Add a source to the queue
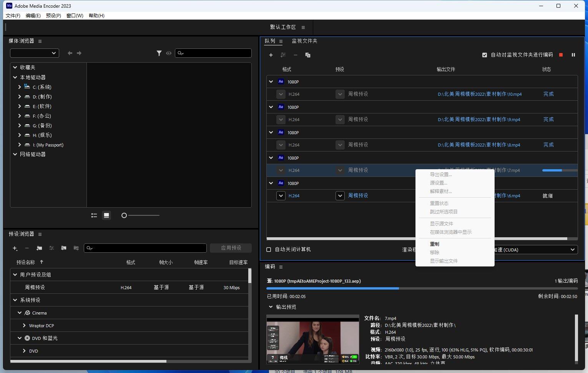This screenshot has width=588, height=373. click(x=271, y=55)
